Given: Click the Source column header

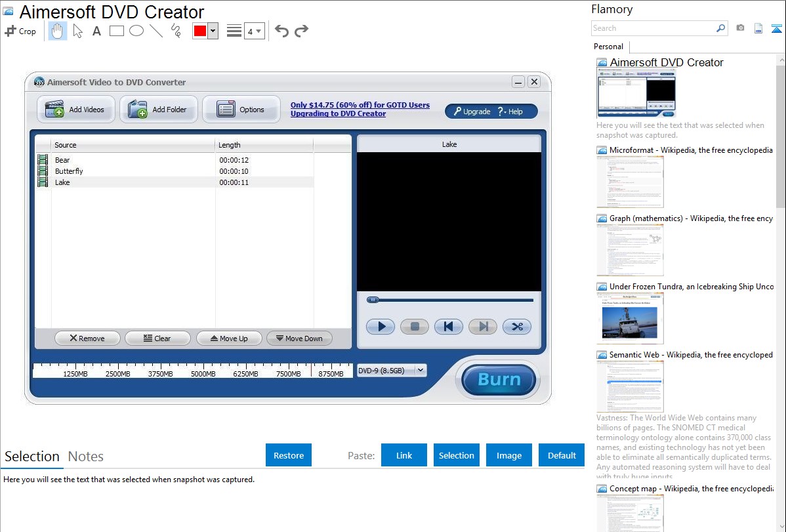Looking at the screenshot, I should 133,145.
